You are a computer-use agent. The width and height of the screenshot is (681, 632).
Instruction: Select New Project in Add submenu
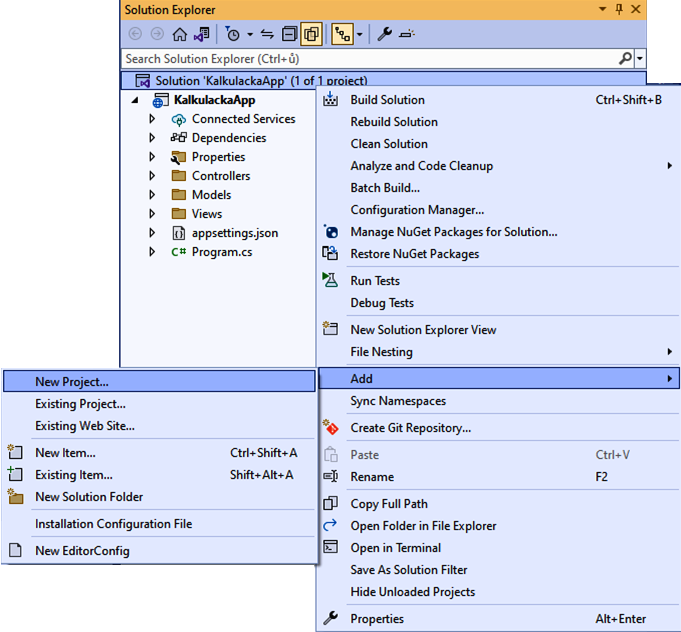click(x=159, y=382)
